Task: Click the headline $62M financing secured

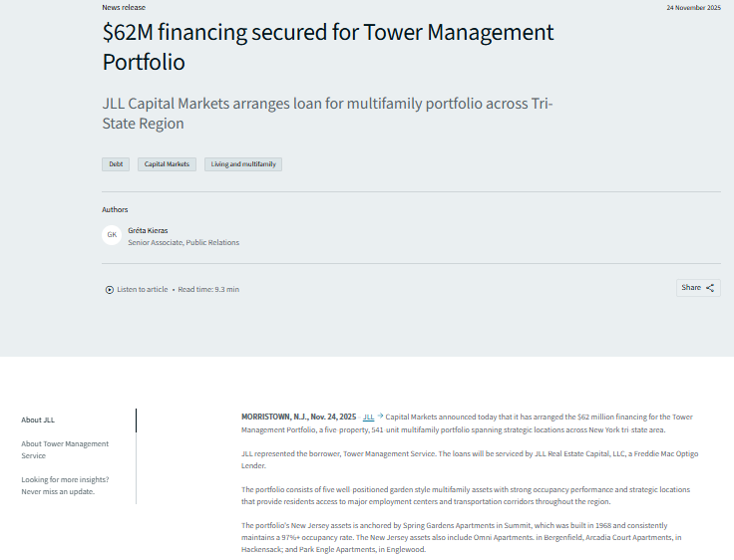Action: [328, 47]
